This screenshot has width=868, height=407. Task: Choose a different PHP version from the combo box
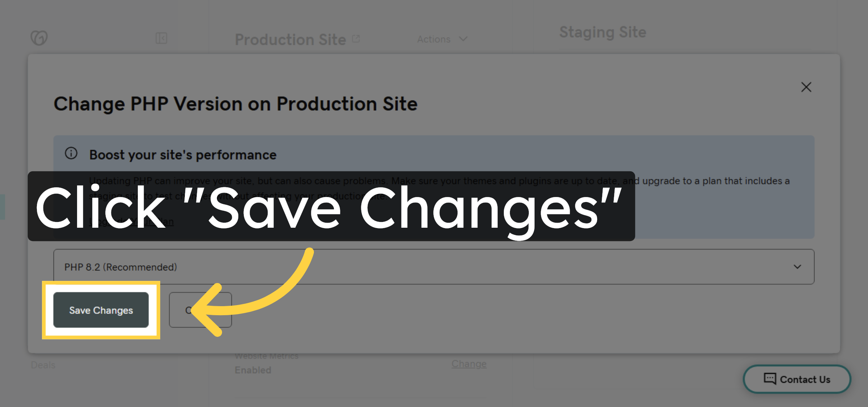(x=434, y=267)
